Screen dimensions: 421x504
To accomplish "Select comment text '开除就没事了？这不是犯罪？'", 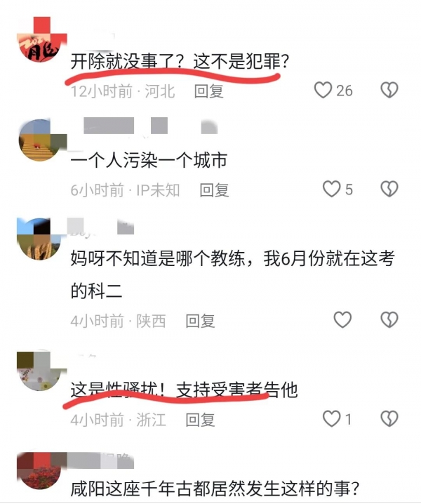I will click(180, 61).
